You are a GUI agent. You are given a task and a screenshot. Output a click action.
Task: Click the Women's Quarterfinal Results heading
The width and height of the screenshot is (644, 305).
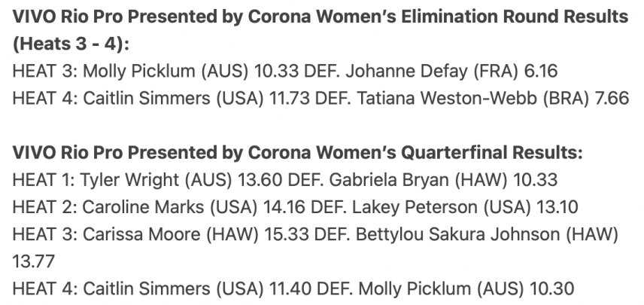click(298, 153)
